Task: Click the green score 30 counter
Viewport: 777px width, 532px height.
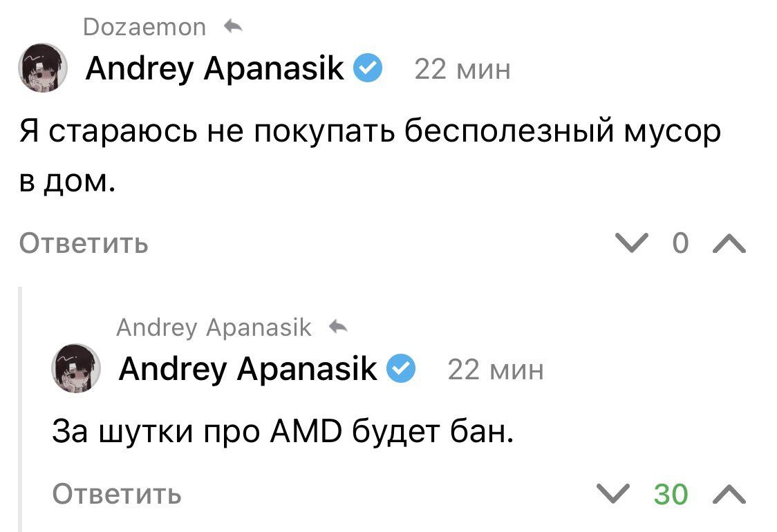Action: tap(671, 494)
